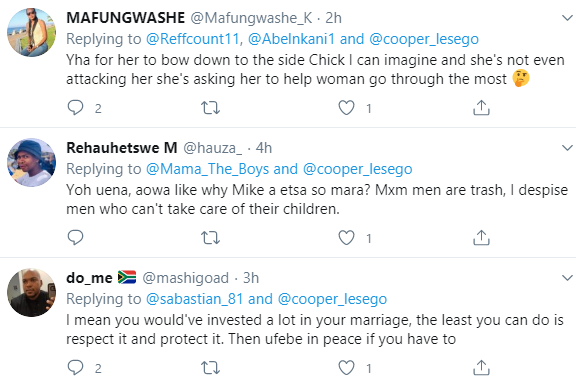Retweet Rehauhetswe M's tweet
The height and width of the screenshot is (386, 576).
210,238
